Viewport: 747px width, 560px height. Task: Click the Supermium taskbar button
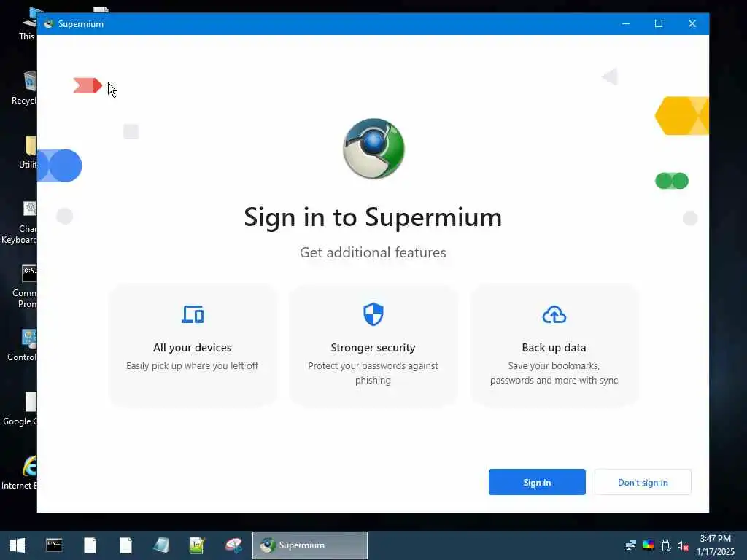tap(309, 545)
